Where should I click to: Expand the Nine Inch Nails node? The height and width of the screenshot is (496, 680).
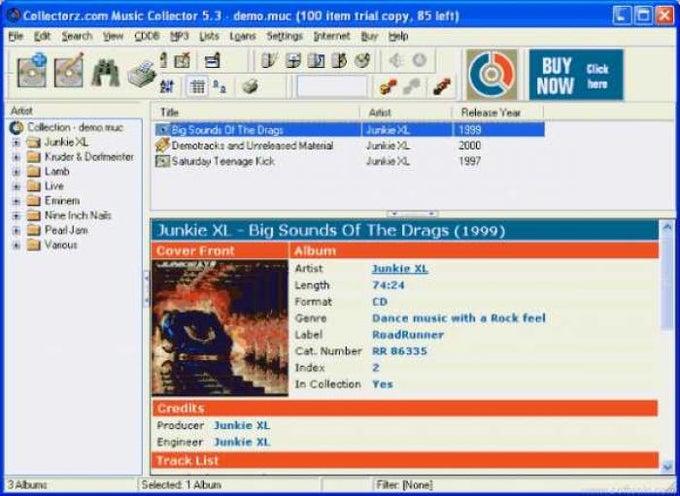tap(16, 216)
